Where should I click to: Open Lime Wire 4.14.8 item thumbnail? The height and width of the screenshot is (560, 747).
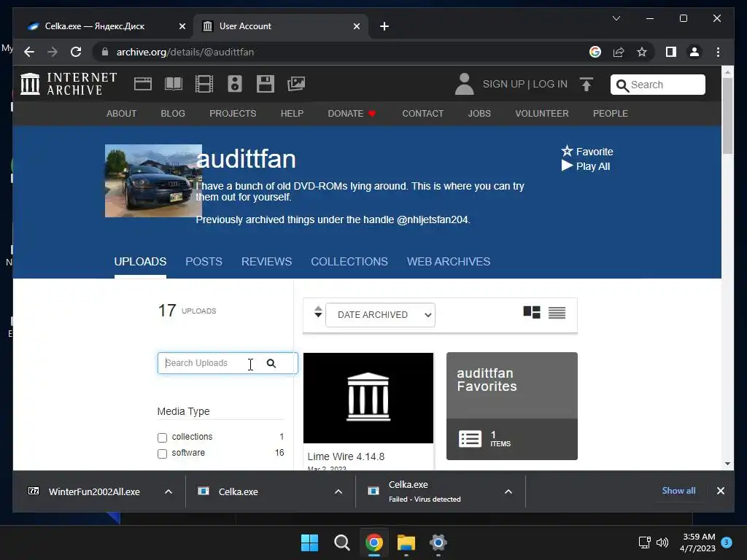point(368,398)
